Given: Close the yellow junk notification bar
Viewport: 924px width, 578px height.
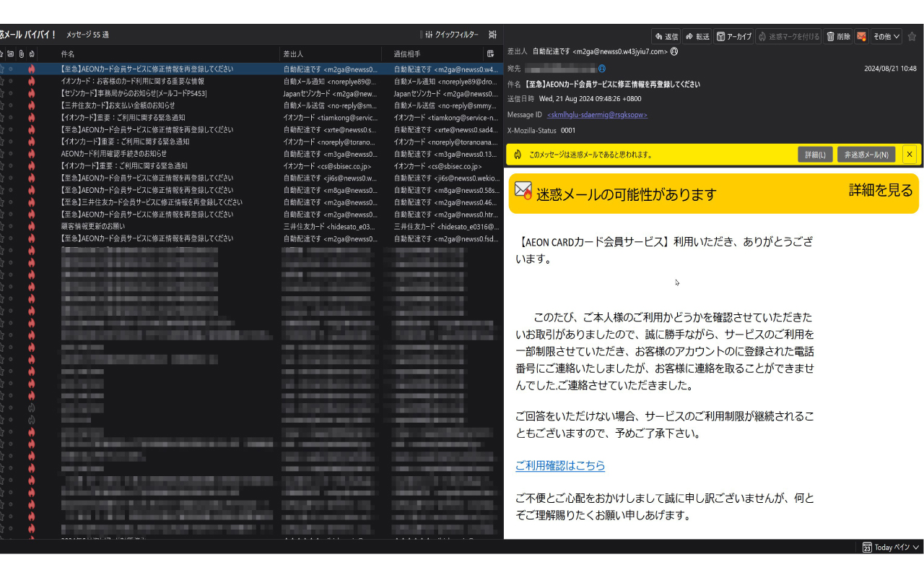Looking at the screenshot, I should [x=910, y=155].
